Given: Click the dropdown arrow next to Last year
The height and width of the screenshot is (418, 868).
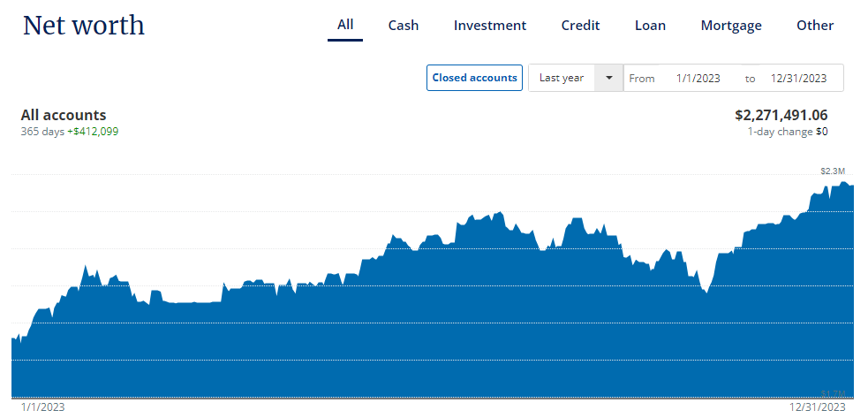Looking at the screenshot, I should tap(609, 78).
